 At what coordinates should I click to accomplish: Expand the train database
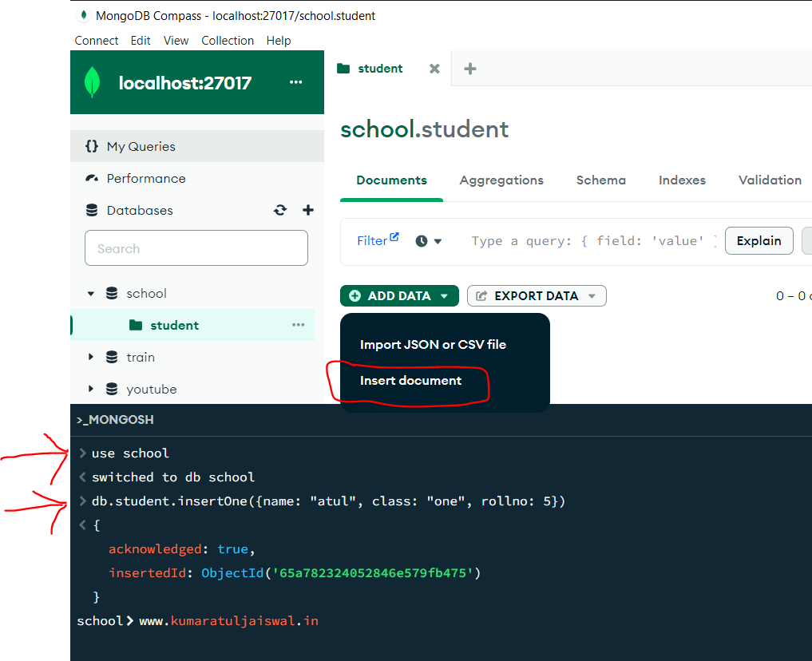pos(91,357)
